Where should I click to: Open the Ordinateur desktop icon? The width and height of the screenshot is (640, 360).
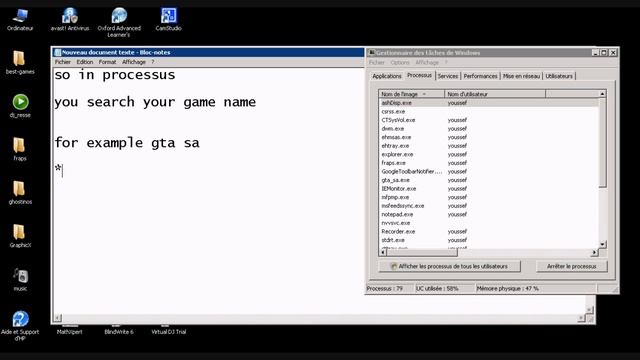pos(20,20)
